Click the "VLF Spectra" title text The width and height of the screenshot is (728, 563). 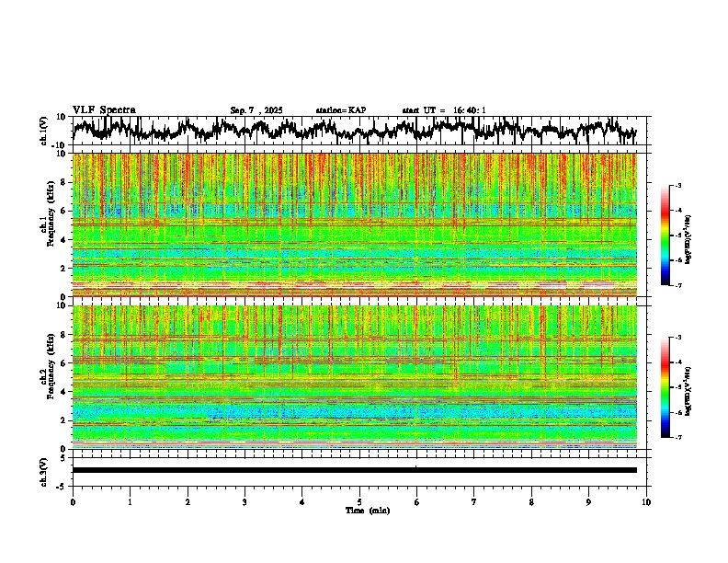point(104,110)
